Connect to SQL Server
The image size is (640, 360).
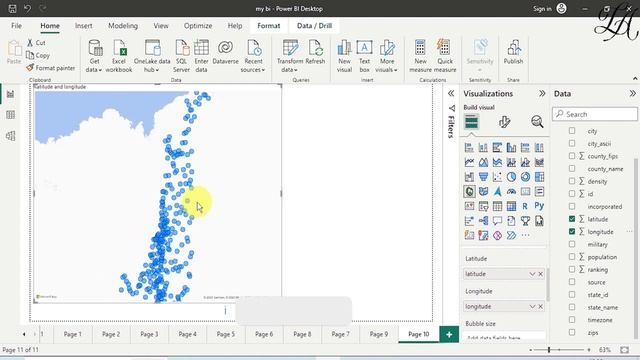(x=181, y=56)
